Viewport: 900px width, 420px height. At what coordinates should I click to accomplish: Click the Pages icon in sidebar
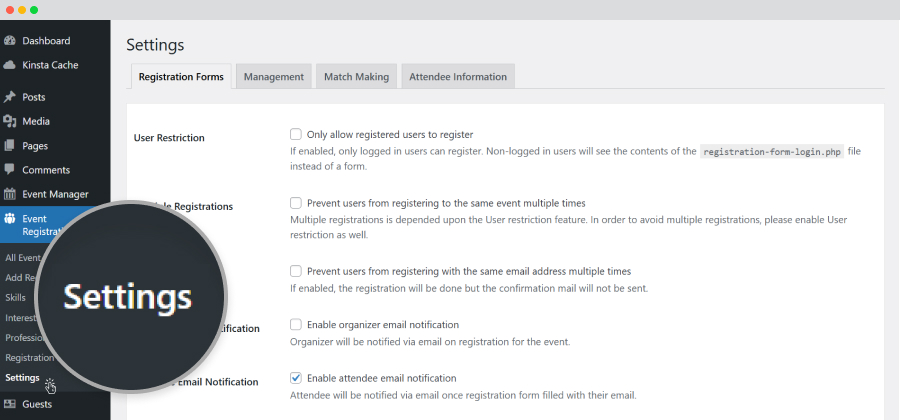pyautogui.click(x=9, y=146)
